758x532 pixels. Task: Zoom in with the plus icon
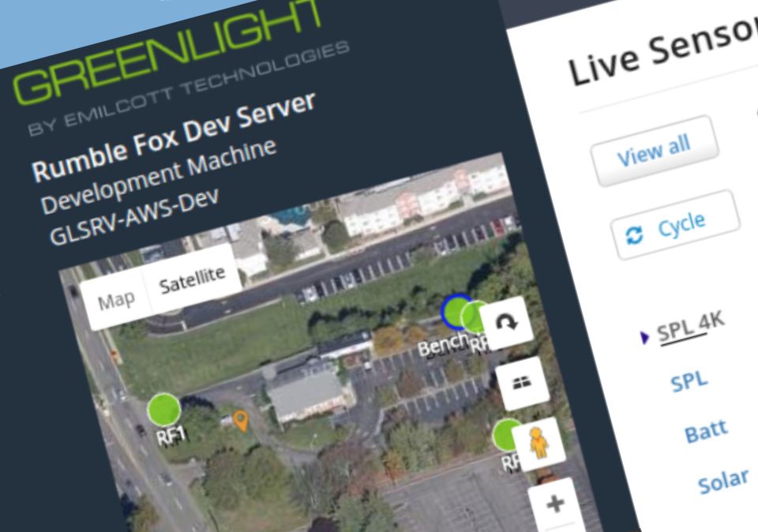pos(555,504)
